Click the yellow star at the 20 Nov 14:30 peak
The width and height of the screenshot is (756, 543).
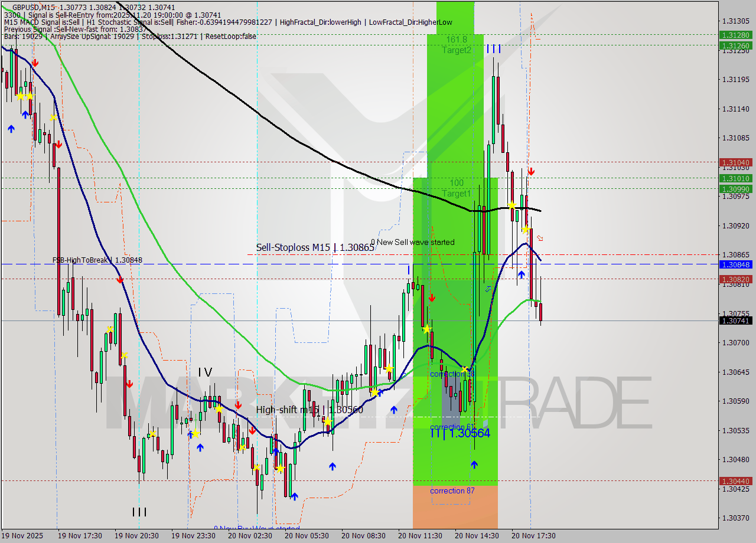511,205
